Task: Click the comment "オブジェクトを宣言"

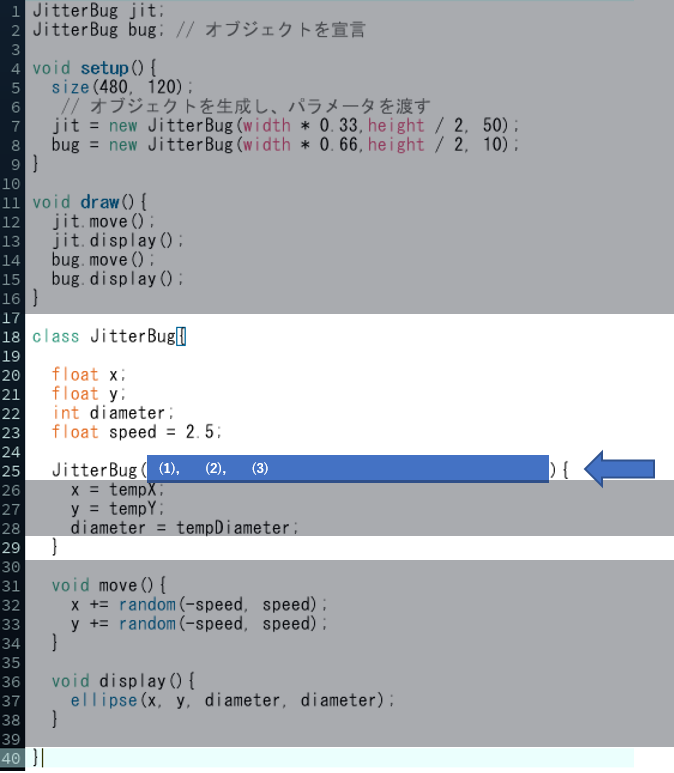Action: pyautogui.click(x=285, y=30)
